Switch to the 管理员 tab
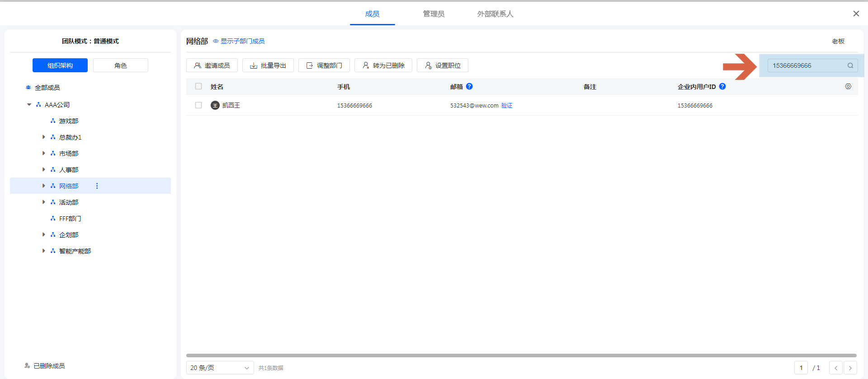This screenshot has height=379, width=868. [434, 14]
